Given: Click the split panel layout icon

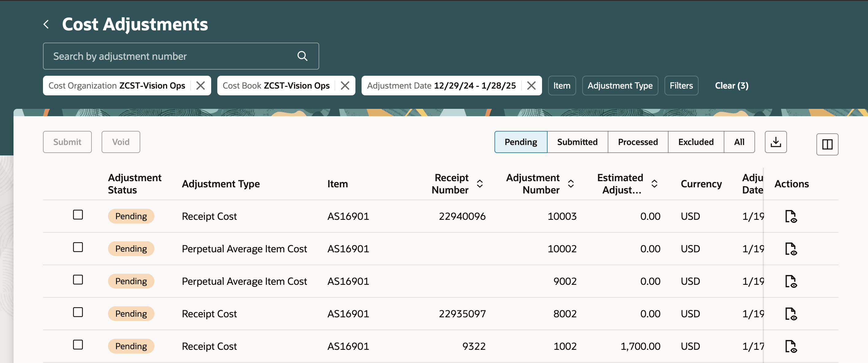Looking at the screenshot, I should coord(827,144).
